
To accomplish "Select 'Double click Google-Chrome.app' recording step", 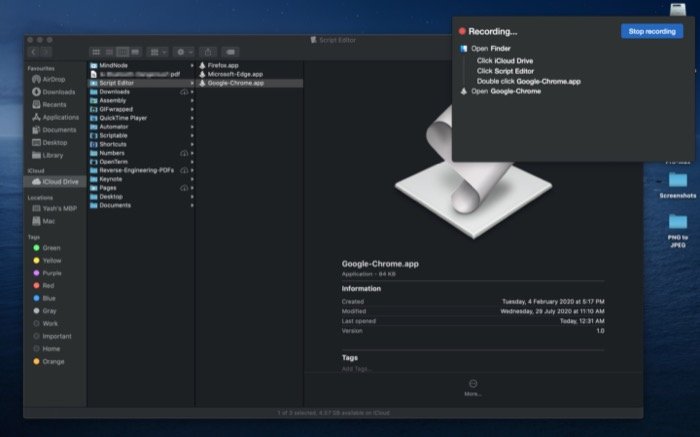I will [x=529, y=81].
